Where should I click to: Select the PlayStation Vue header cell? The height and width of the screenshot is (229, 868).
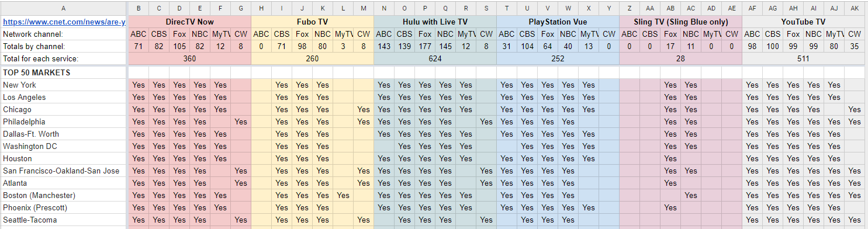558,22
